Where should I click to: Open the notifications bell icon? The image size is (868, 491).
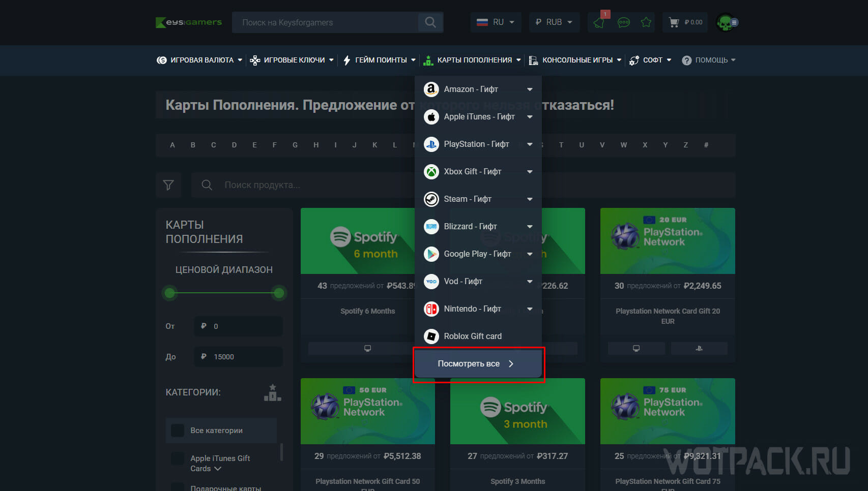pos(599,22)
